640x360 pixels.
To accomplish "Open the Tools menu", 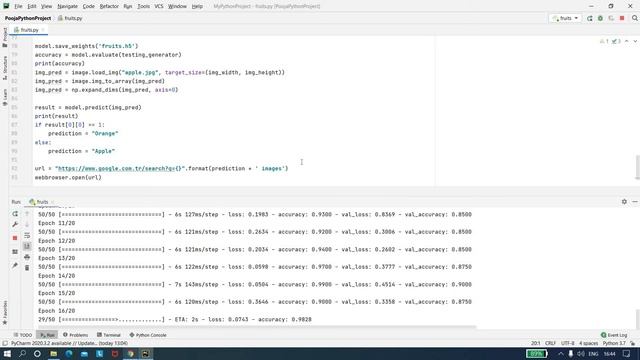I will tap(143, 7).
